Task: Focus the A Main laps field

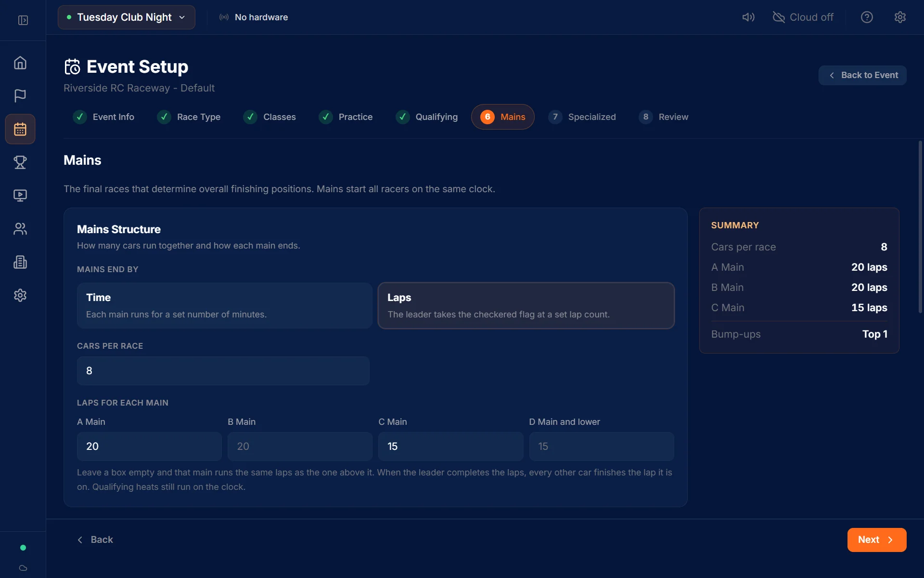Action: pos(149,447)
